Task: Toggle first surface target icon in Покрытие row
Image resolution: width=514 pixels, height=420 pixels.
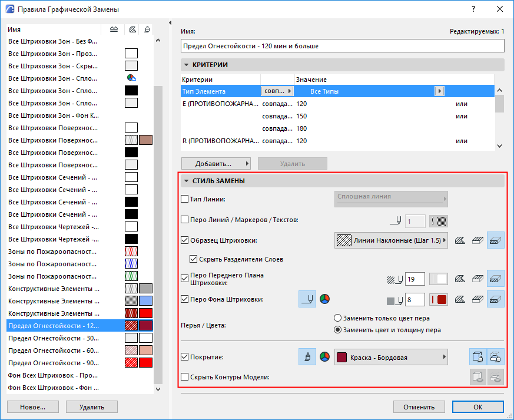Action: click(478, 357)
